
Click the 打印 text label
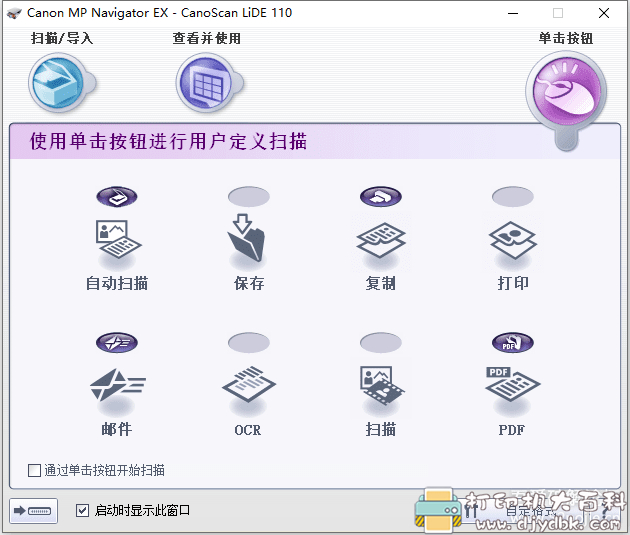513,284
